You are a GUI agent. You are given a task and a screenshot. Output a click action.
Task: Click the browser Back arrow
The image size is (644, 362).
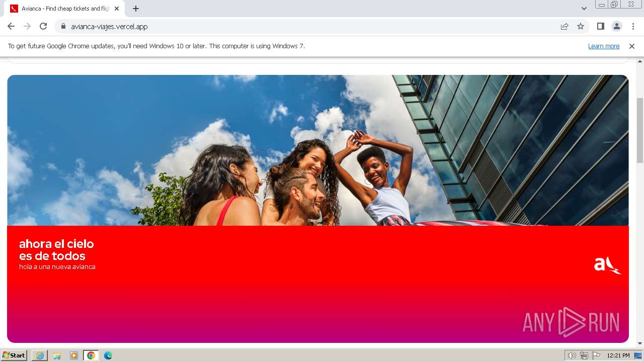11,26
